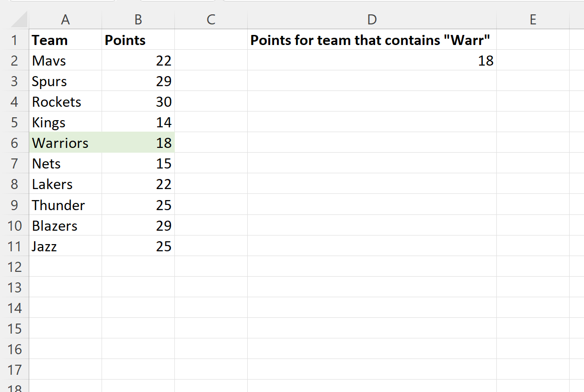Select the Thunder team cell
The width and height of the screenshot is (584, 392).
coord(65,205)
